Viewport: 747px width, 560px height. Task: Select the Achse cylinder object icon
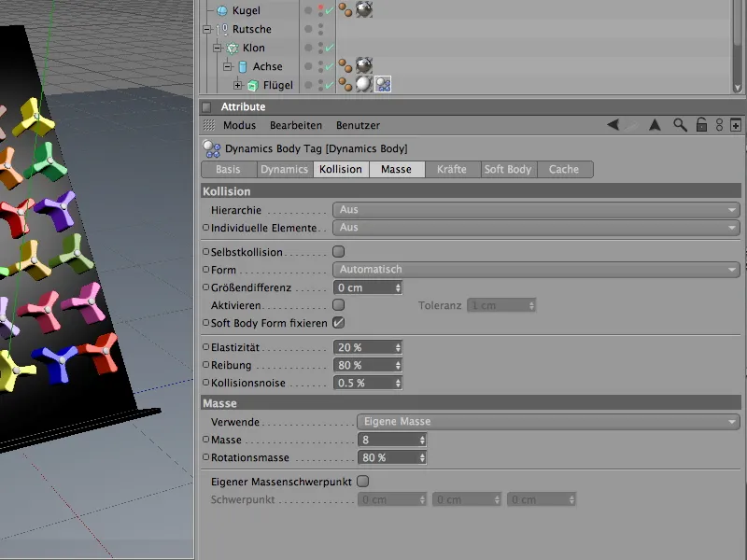tap(243, 66)
